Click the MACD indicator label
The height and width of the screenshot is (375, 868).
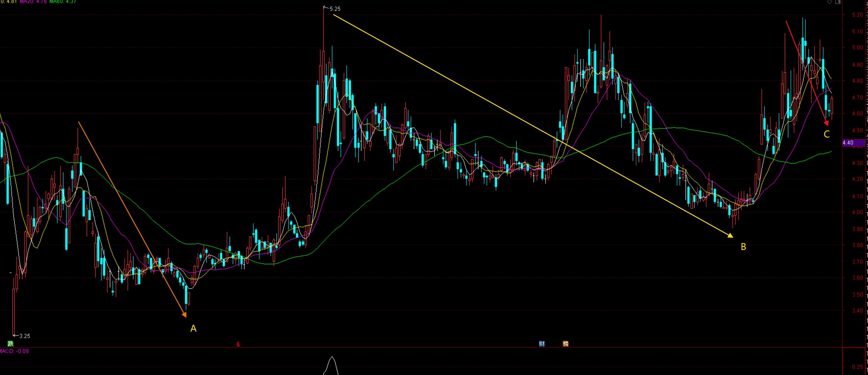(x=14, y=351)
